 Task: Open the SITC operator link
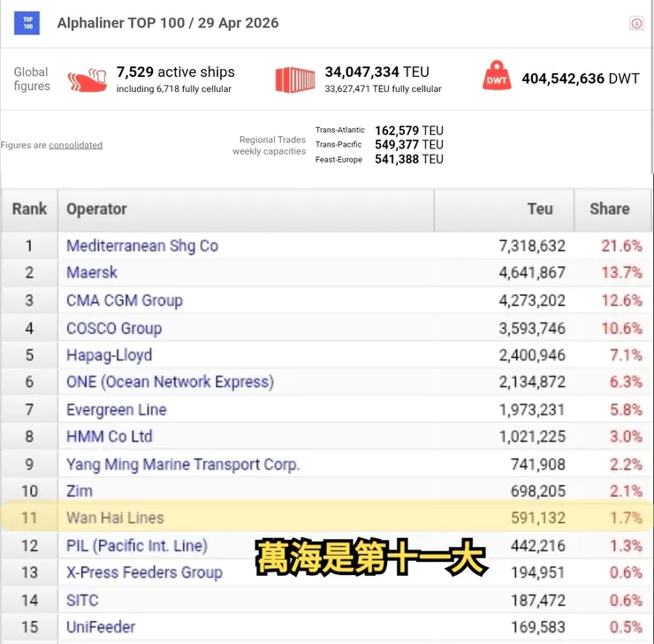82,600
